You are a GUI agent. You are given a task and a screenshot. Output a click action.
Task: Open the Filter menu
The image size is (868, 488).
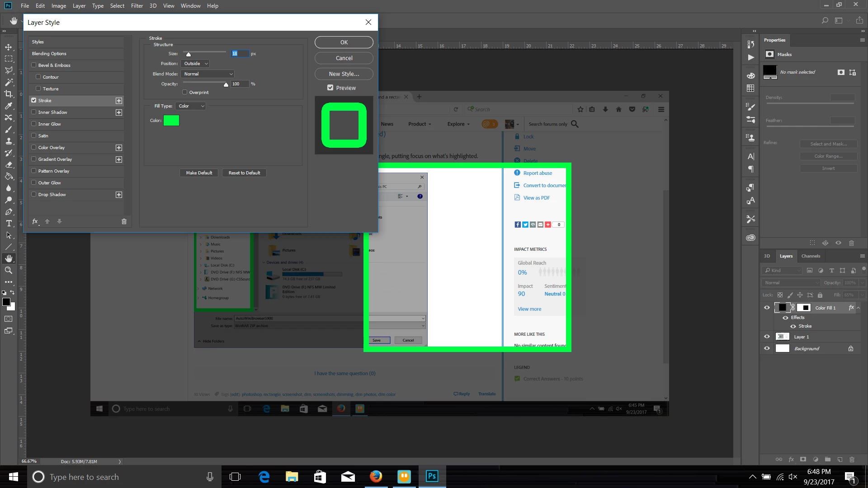137,6
